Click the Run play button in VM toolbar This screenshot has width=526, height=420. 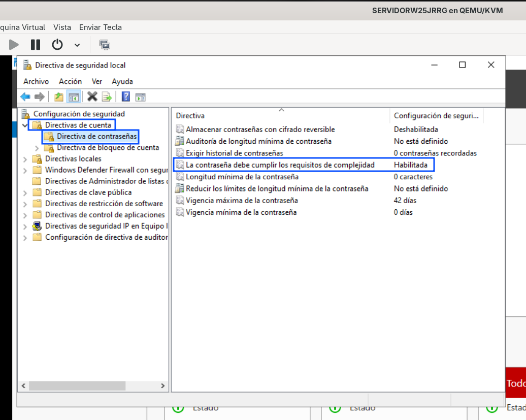[x=14, y=45]
